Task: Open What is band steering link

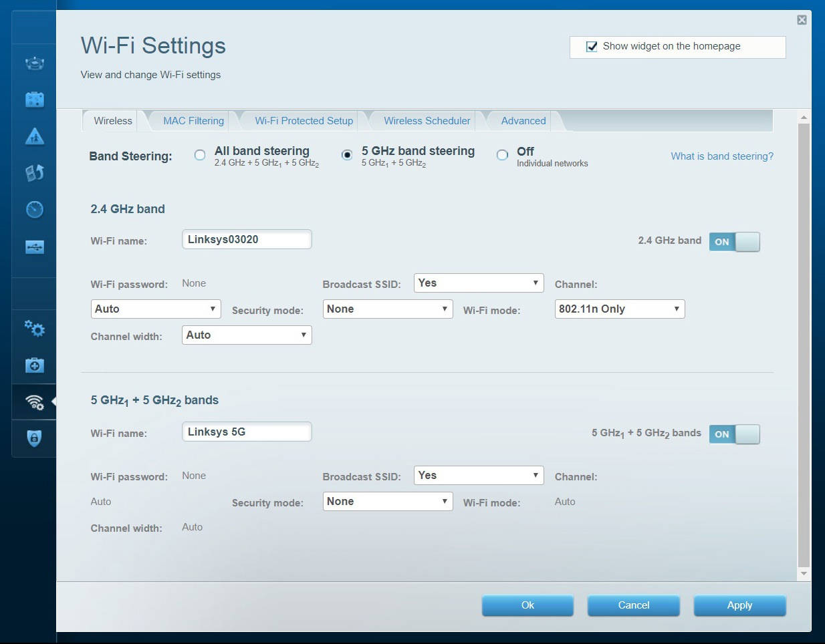Action: (x=722, y=156)
